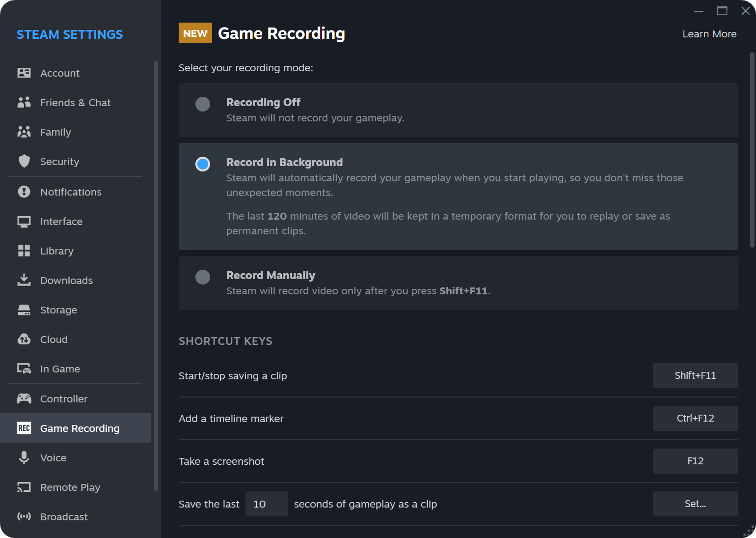Choose the Record Manually option

(202, 277)
